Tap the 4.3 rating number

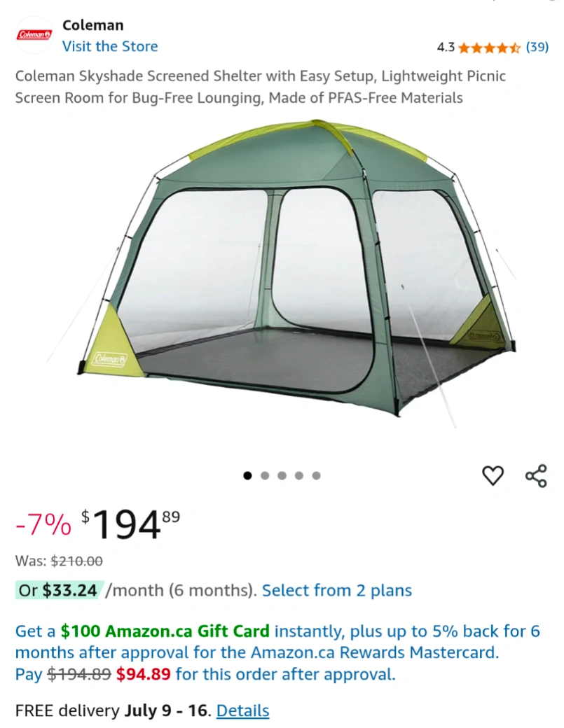tap(446, 47)
